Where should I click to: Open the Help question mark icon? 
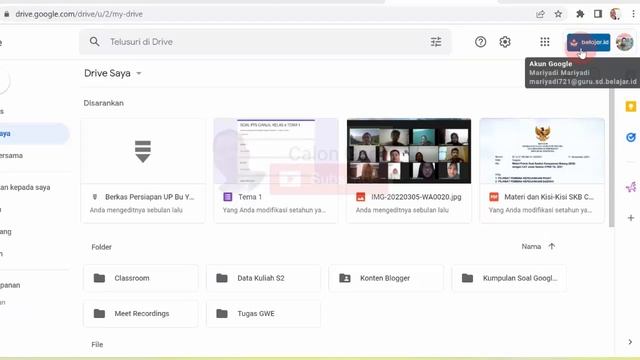pyautogui.click(x=480, y=42)
